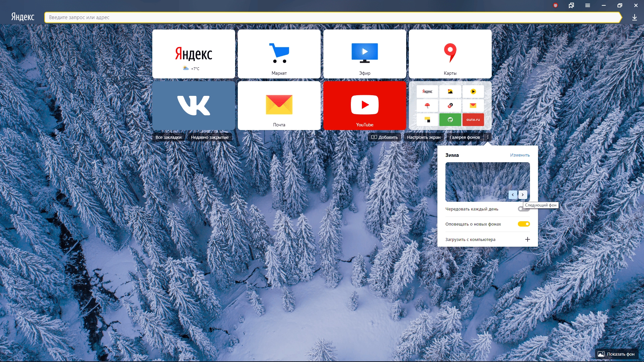This screenshot has height=362, width=644.
Task: Open small red umbrella weather tile
Action: [427, 106]
